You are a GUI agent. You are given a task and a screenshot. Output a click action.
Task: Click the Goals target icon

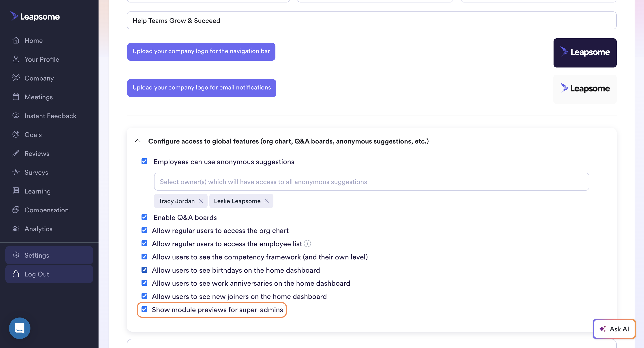tap(16, 135)
